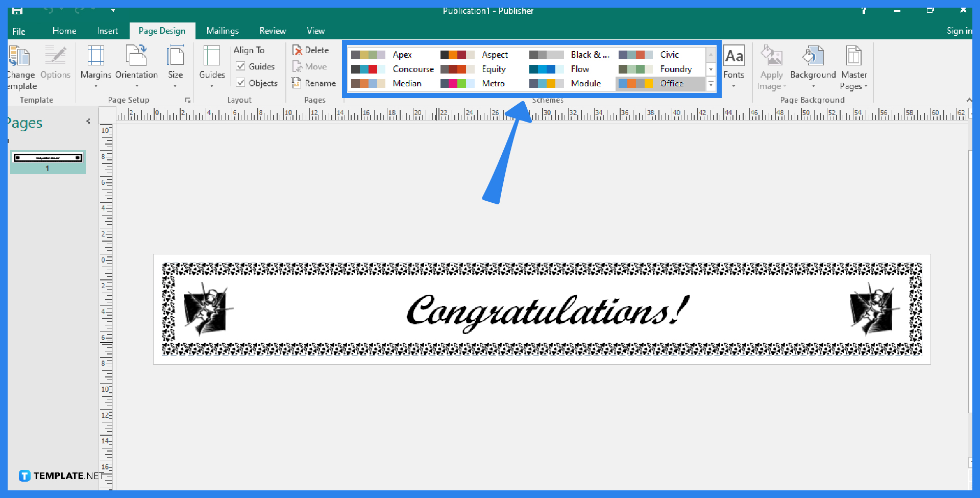980x498 pixels.
Task: Open the Margins tool
Action: 95,65
